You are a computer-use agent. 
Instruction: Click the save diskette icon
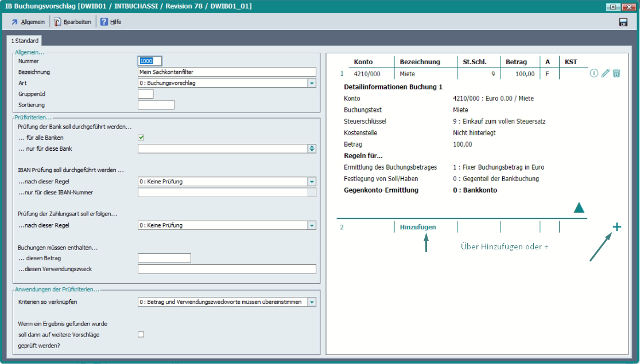coord(623,22)
